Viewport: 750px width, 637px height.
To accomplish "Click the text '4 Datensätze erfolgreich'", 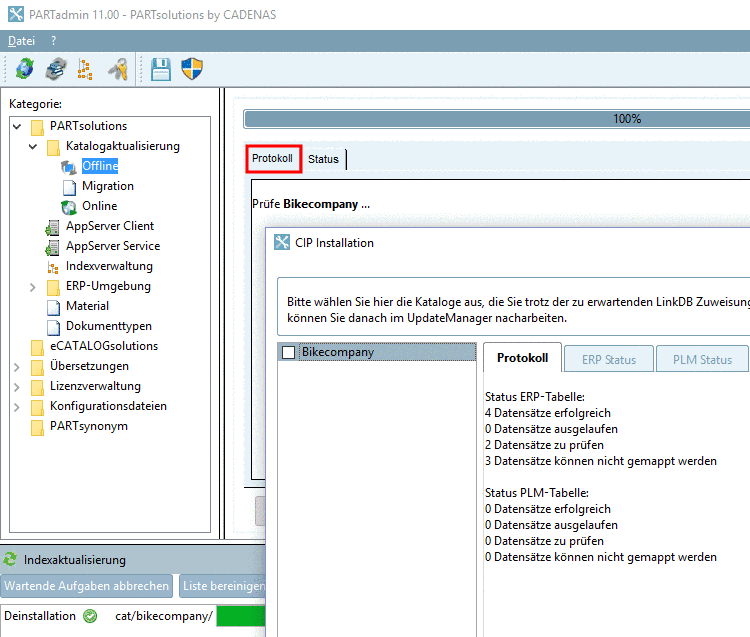I will (x=548, y=413).
